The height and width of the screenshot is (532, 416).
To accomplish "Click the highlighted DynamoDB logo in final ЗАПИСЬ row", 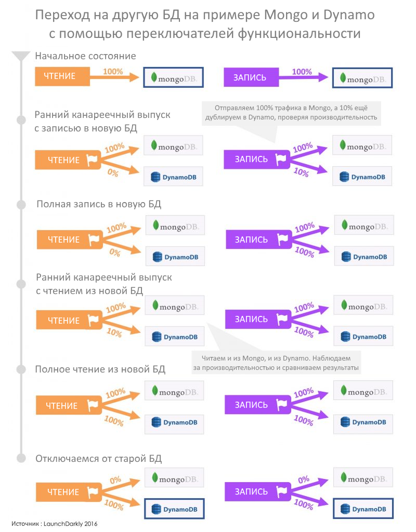I will pyautogui.click(x=363, y=509).
